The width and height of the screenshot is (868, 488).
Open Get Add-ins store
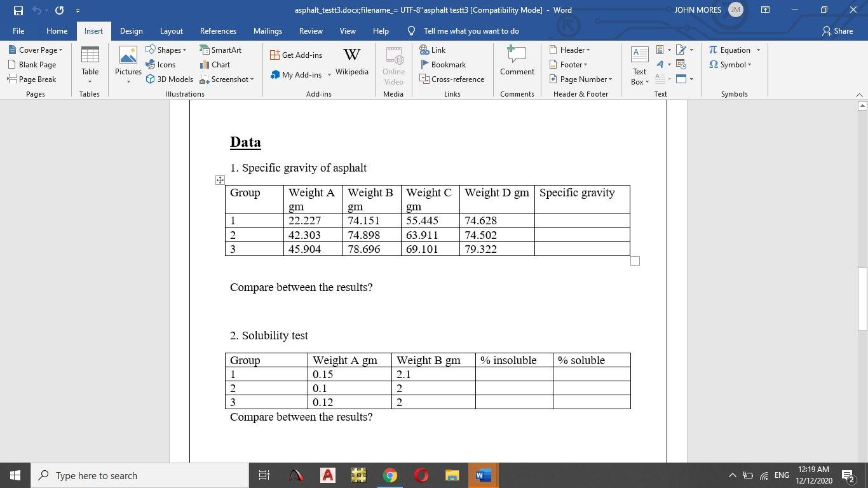[x=296, y=55]
